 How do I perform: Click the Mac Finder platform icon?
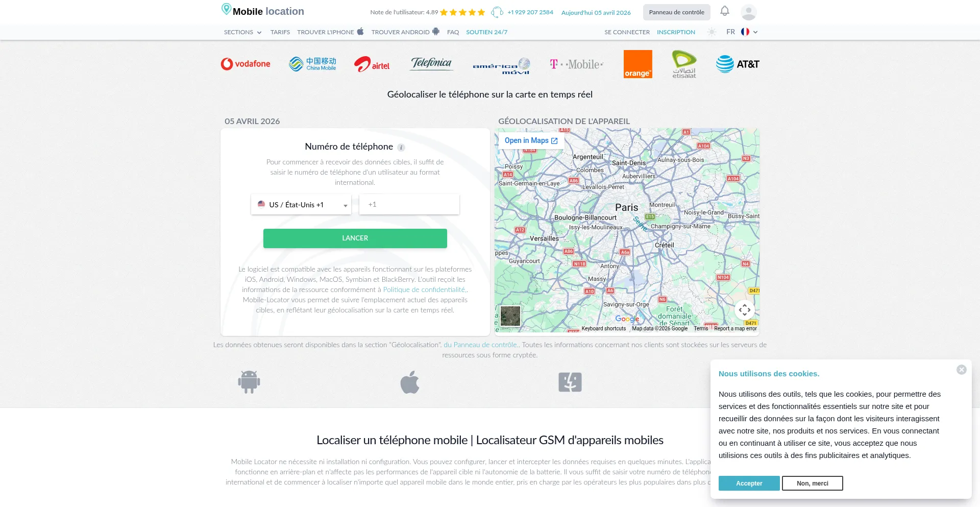coord(570,382)
